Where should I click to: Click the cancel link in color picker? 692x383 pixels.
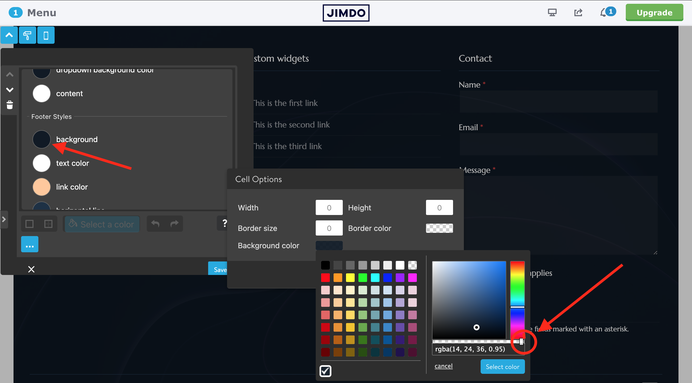pos(444,366)
